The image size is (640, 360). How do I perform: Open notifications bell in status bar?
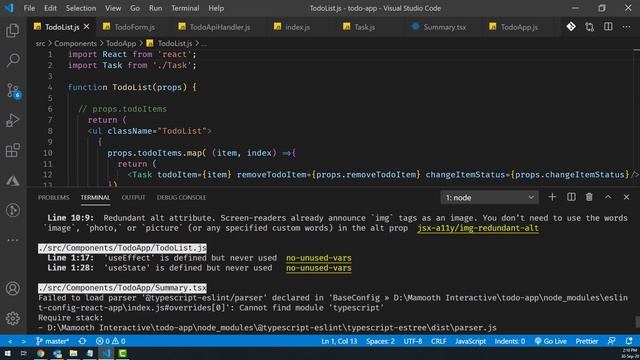coord(629,341)
